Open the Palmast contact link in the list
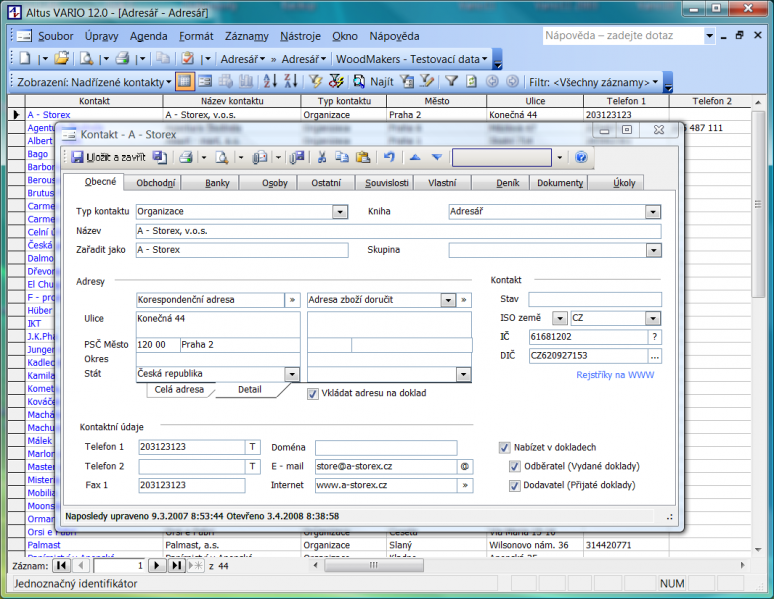 coord(44,545)
